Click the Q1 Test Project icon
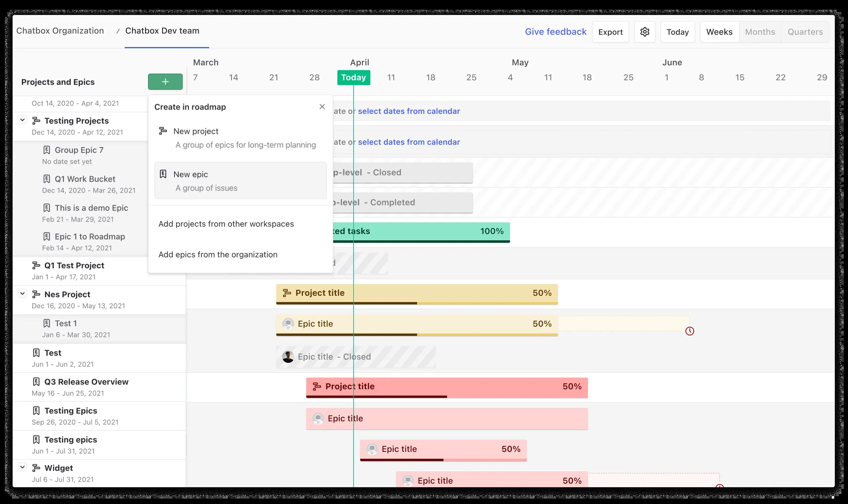This screenshot has height=504, width=848. coord(36,265)
